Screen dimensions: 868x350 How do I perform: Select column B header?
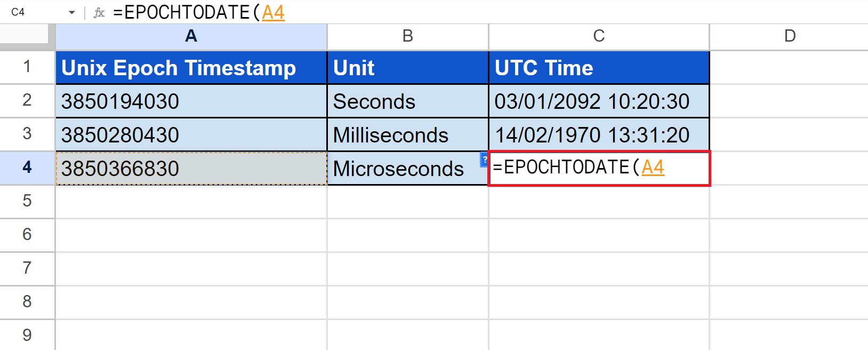pyautogui.click(x=407, y=36)
